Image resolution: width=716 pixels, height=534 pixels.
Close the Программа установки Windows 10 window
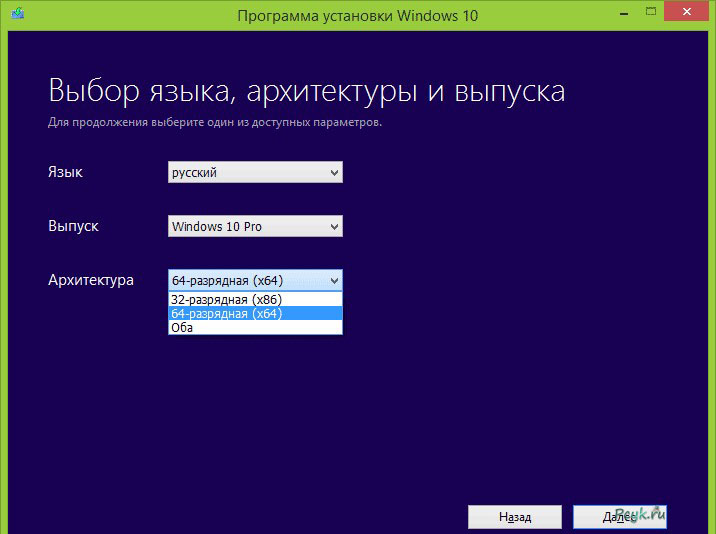click(x=686, y=12)
